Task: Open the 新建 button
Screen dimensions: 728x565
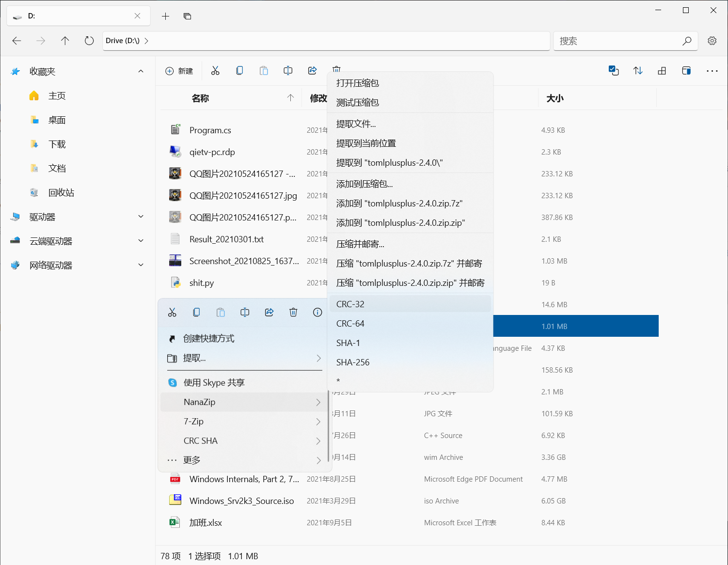Action: click(x=179, y=71)
